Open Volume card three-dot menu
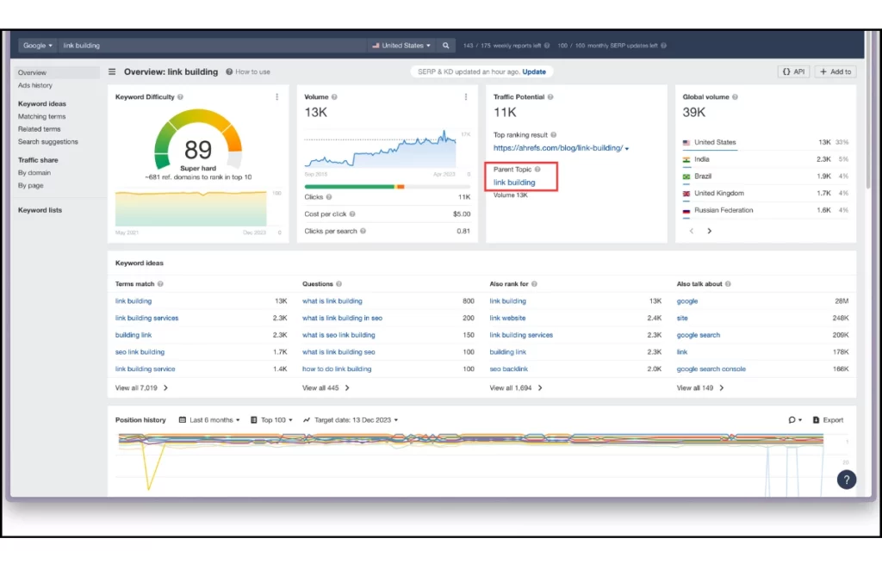 [x=466, y=97]
